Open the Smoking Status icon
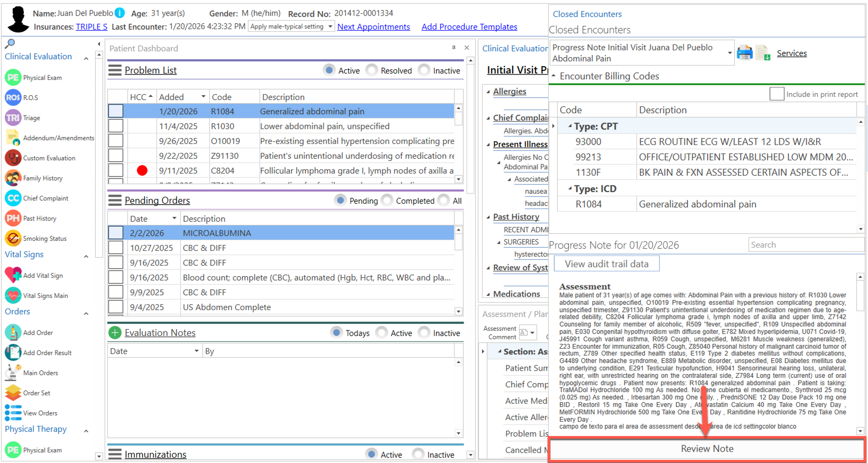 point(13,238)
